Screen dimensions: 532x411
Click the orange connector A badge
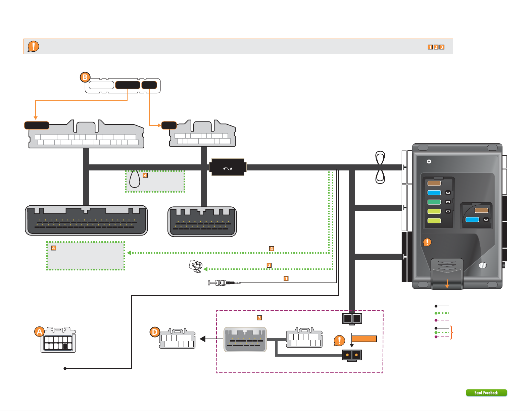pyautogui.click(x=40, y=332)
